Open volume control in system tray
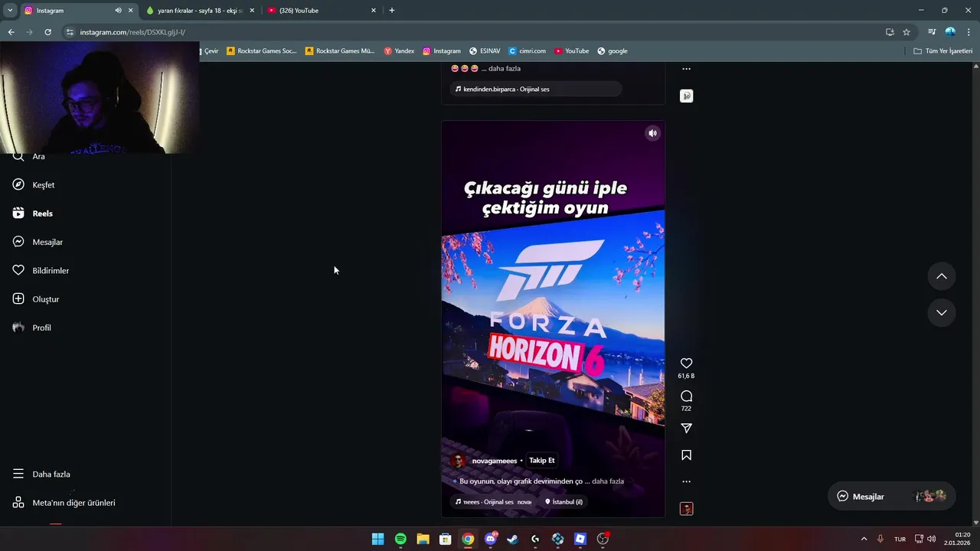This screenshot has height=551, width=980. point(931,539)
